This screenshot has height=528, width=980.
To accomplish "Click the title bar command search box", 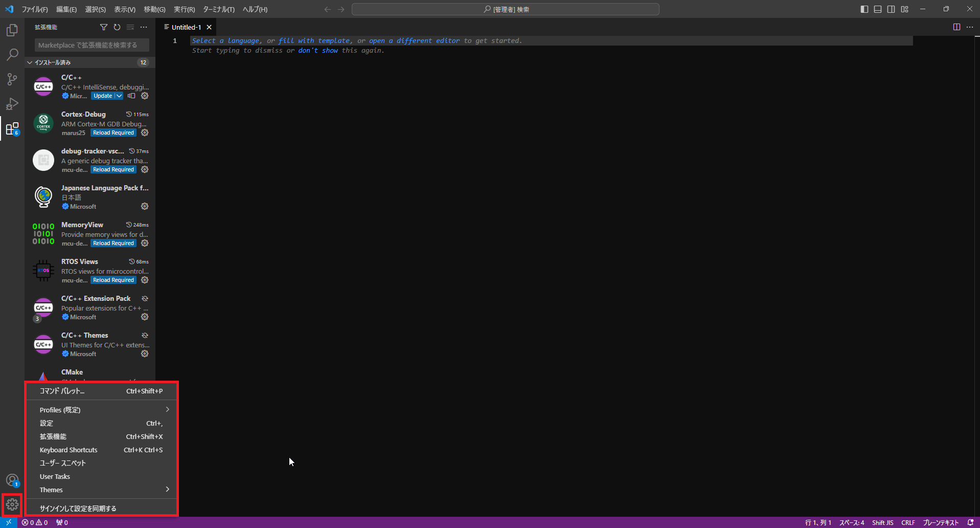I will tap(506, 9).
